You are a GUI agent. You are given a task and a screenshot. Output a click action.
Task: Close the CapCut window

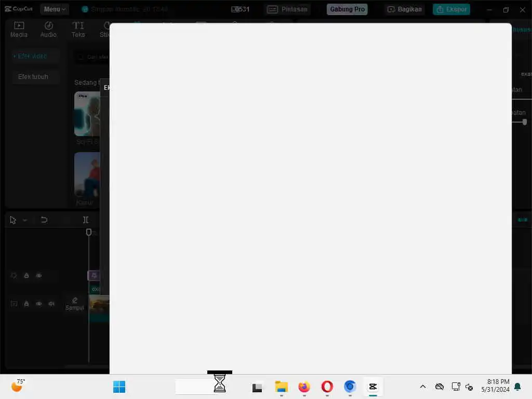pyautogui.click(x=523, y=9)
